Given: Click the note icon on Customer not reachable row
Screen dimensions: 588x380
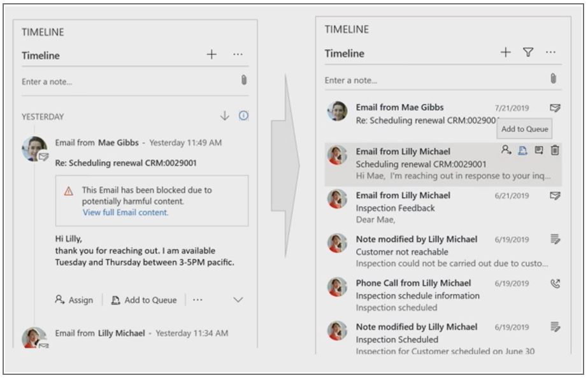Looking at the screenshot, I should tap(555, 239).
